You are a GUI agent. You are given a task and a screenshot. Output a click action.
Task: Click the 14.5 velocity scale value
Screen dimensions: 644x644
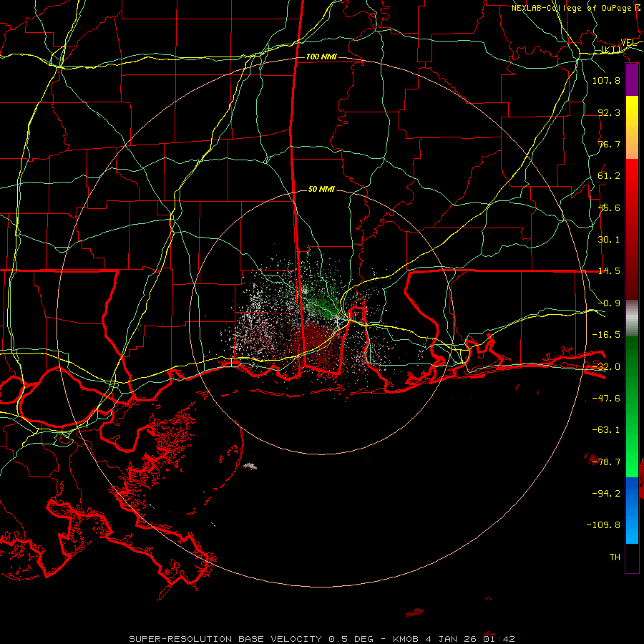tap(609, 271)
